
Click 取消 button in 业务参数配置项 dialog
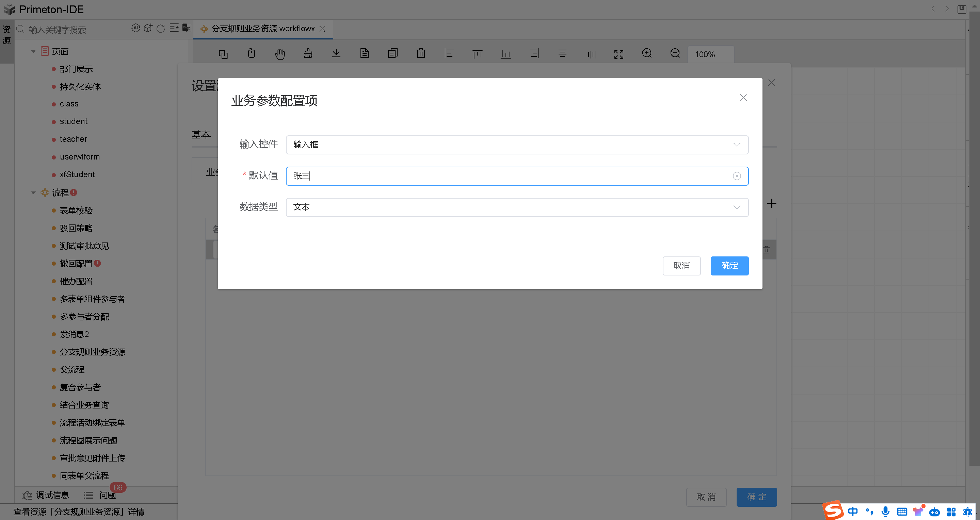(x=681, y=266)
